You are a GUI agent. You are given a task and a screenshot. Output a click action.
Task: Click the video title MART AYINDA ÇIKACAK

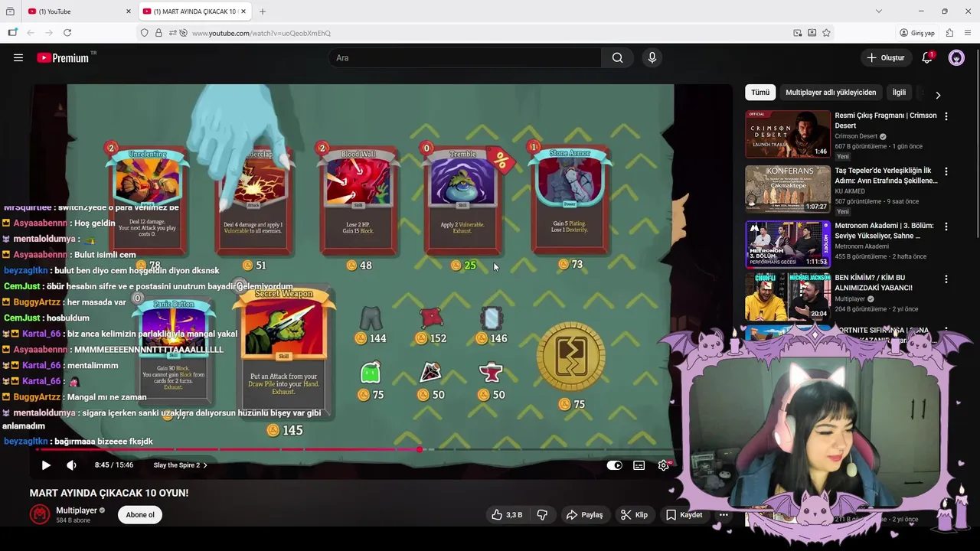(x=109, y=493)
